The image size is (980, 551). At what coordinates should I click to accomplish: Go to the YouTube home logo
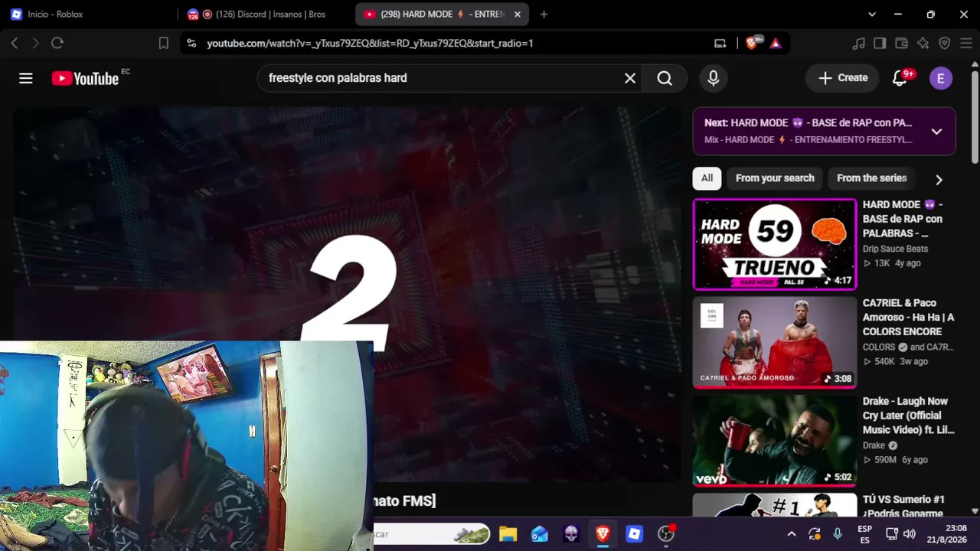click(x=85, y=78)
